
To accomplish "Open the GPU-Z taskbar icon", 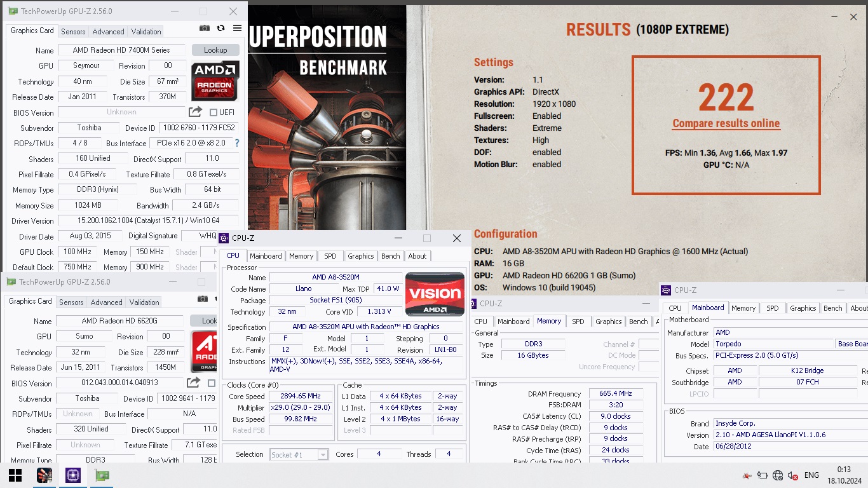I will click(101, 475).
